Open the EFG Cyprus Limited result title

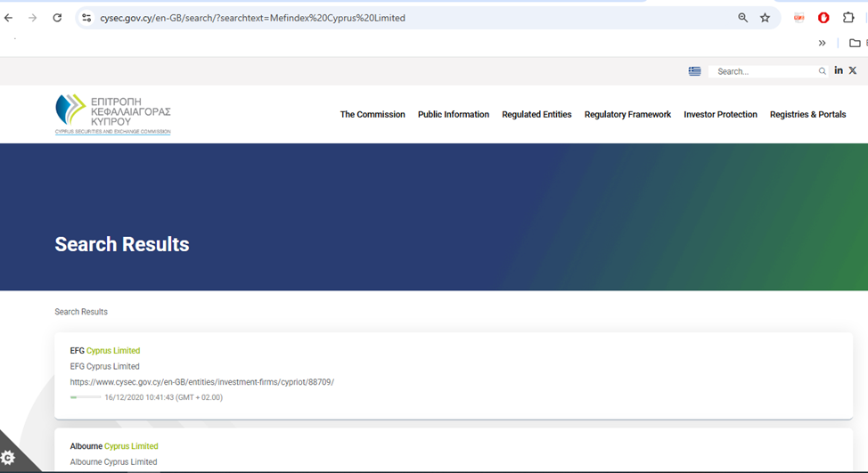coord(104,351)
